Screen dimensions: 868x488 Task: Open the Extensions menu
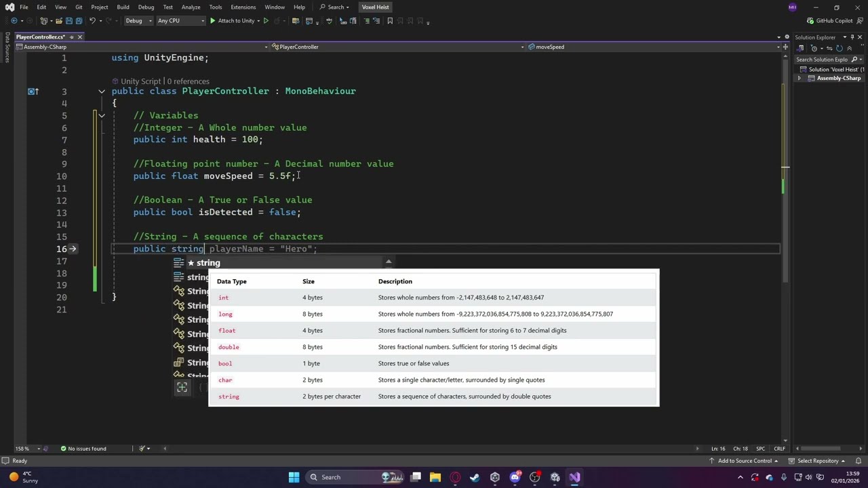[243, 7]
